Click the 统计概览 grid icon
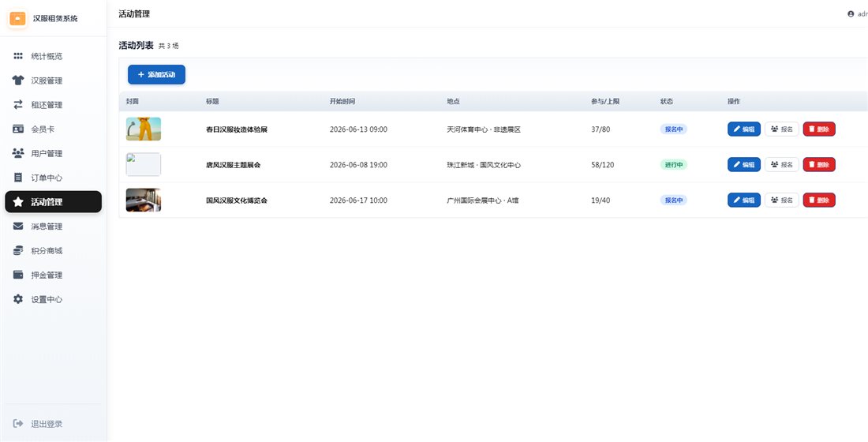The width and height of the screenshot is (868, 442). click(x=18, y=56)
